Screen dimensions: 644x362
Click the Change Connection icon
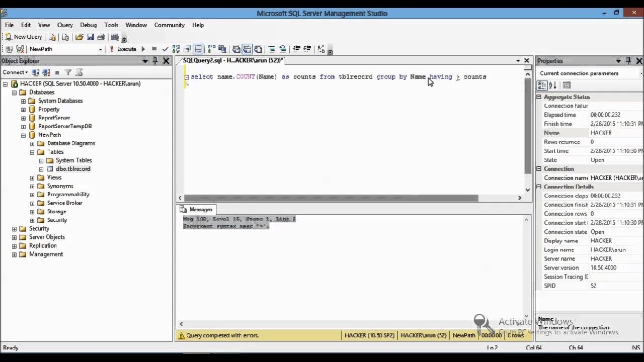pos(20,49)
